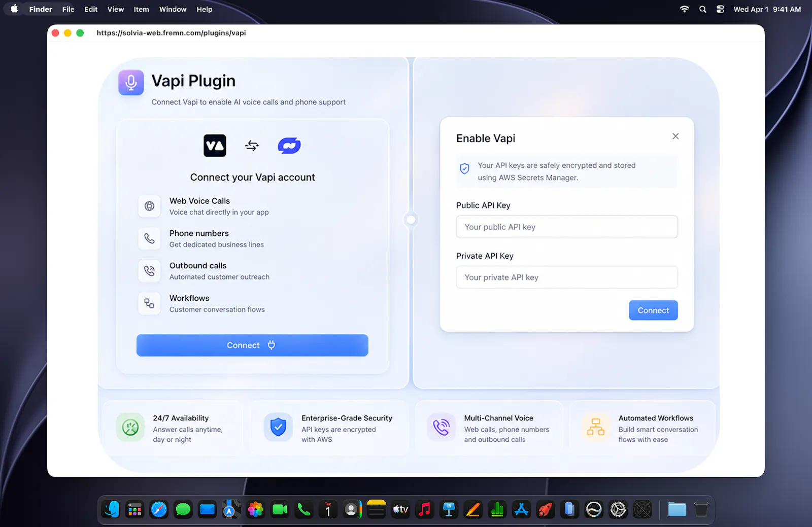Open the File menu

click(69, 9)
